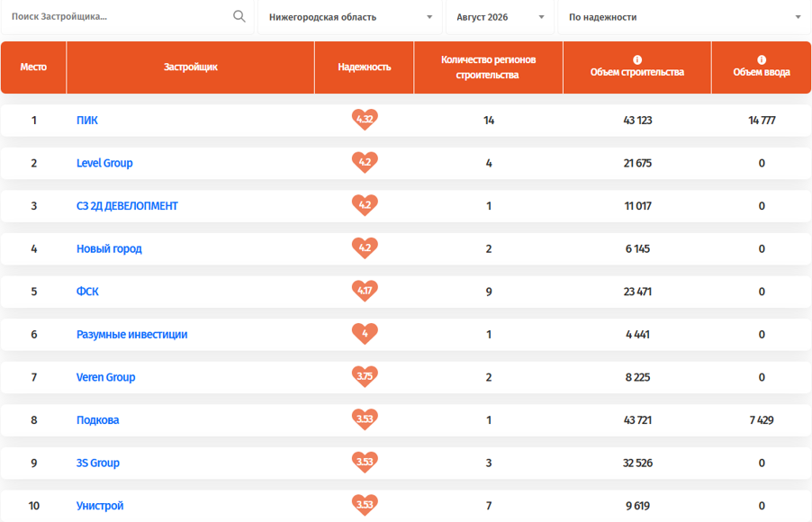Click the regions count 7 for Унистрой

tap(489, 506)
